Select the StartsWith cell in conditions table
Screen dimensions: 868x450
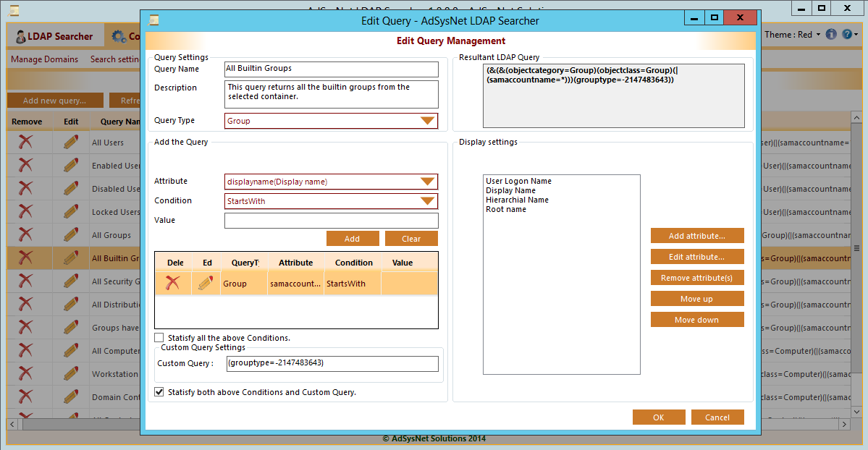353,284
